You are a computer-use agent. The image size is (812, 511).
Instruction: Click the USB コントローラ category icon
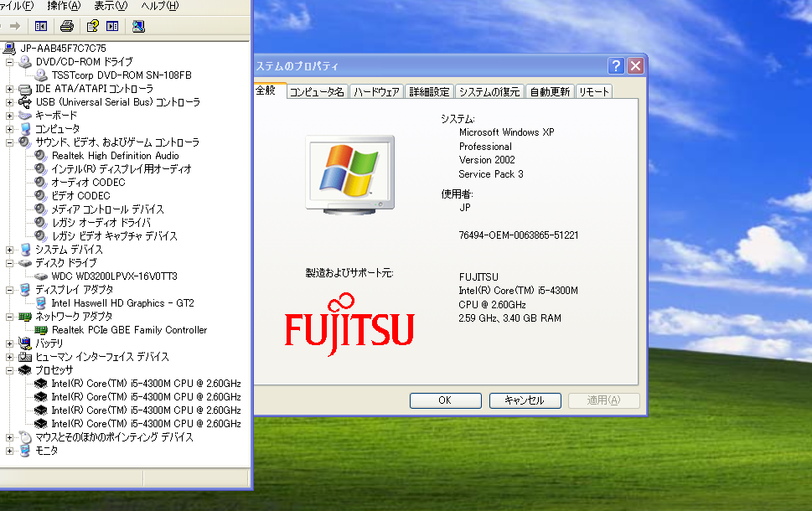(25, 102)
